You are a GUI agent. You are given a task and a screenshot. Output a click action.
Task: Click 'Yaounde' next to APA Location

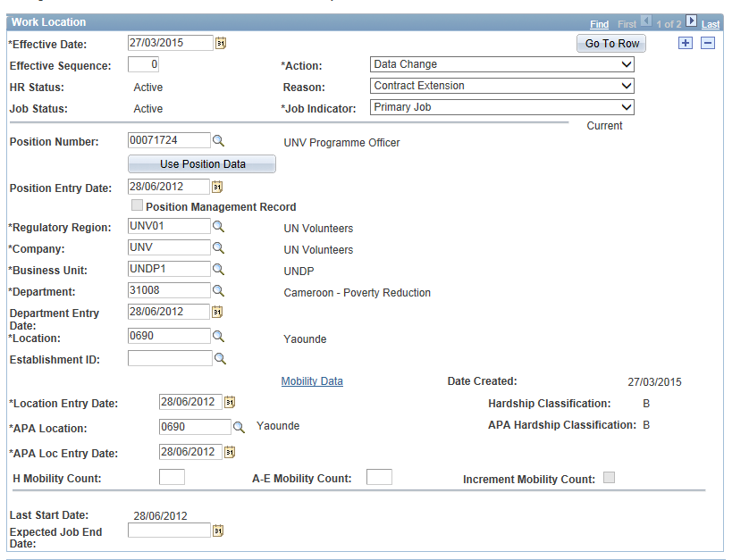[x=278, y=426]
